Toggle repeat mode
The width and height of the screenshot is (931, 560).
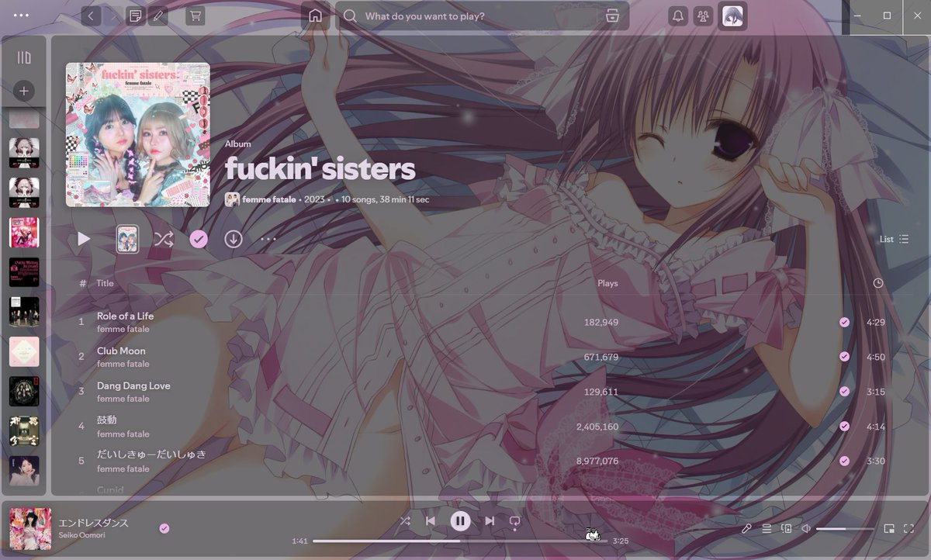pos(514,521)
